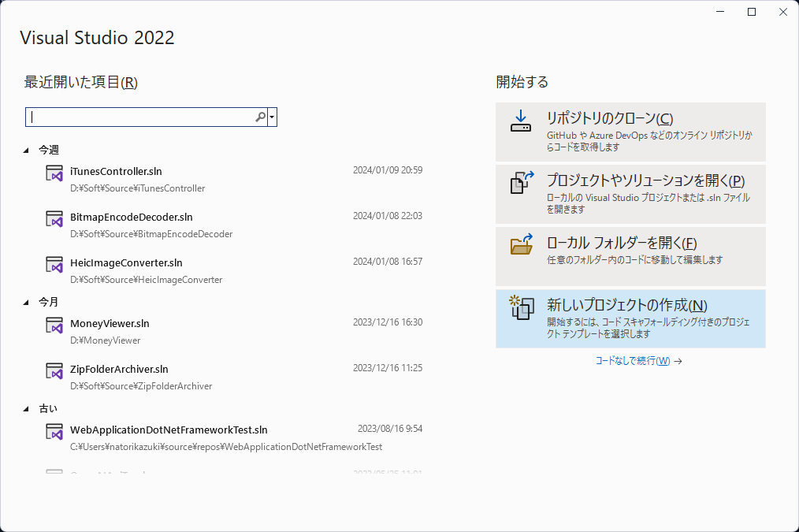Open ZipFolderArchiver.sln from the recent list
Viewport: 799px width, 532px height.
click(x=119, y=369)
